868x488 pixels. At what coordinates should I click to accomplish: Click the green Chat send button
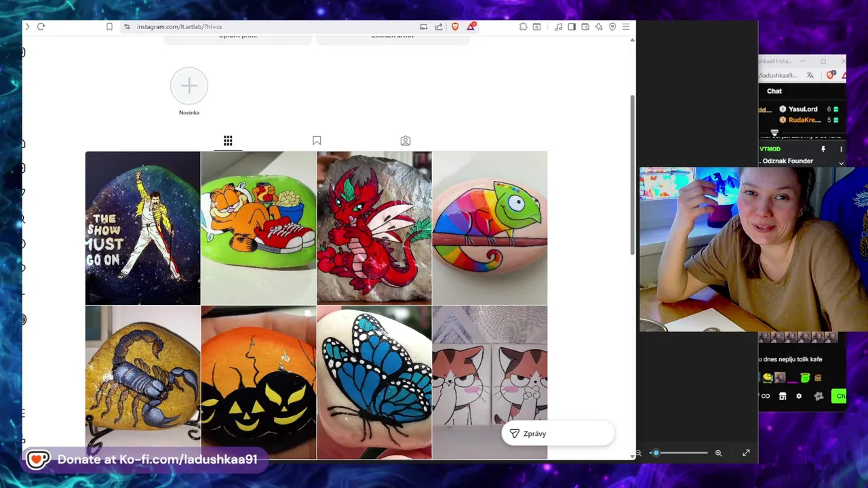[x=839, y=396]
